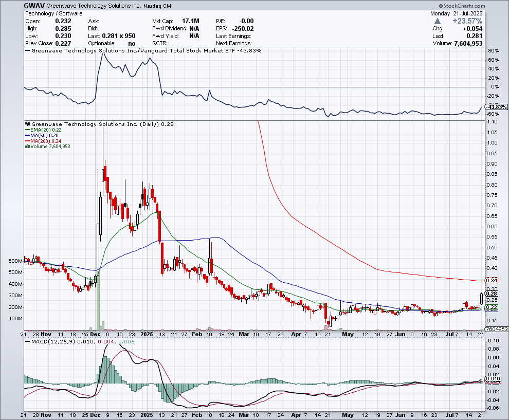The width and height of the screenshot is (509, 420).
Task: Click the red MA(200) legend line marker
Action: pyautogui.click(x=28, y=141)
